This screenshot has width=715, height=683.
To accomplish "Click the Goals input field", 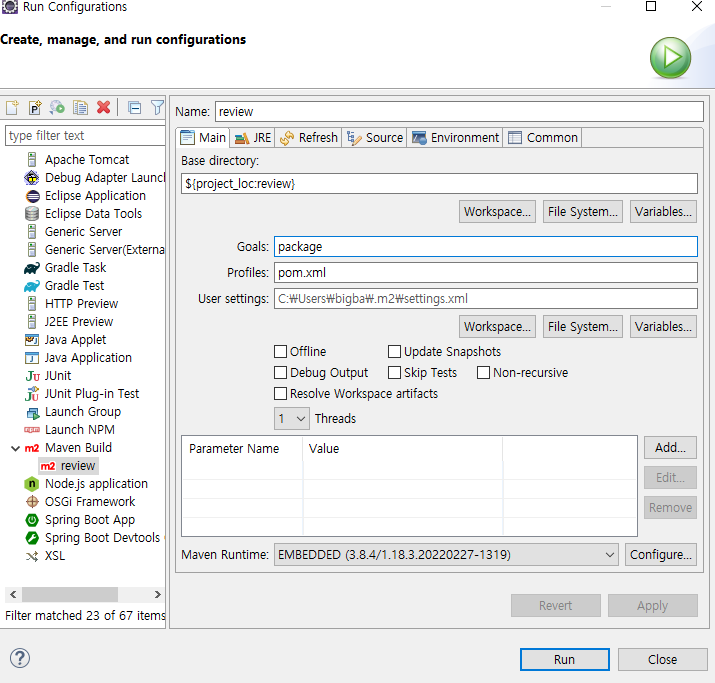I will pyautogui.click(x=486, y=247).
